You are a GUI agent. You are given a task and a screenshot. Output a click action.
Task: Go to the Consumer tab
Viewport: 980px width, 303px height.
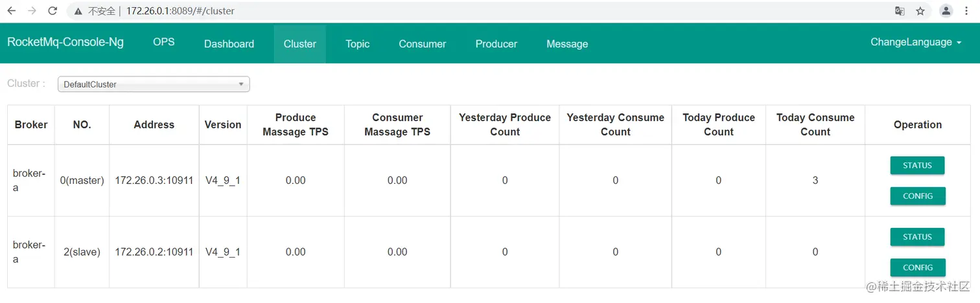422,44
